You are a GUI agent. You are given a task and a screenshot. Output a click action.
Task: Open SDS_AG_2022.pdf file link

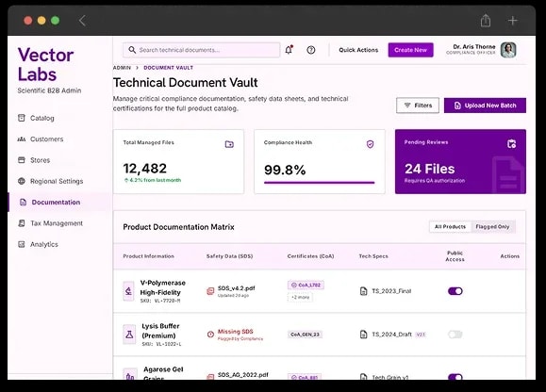click(243, 375)
